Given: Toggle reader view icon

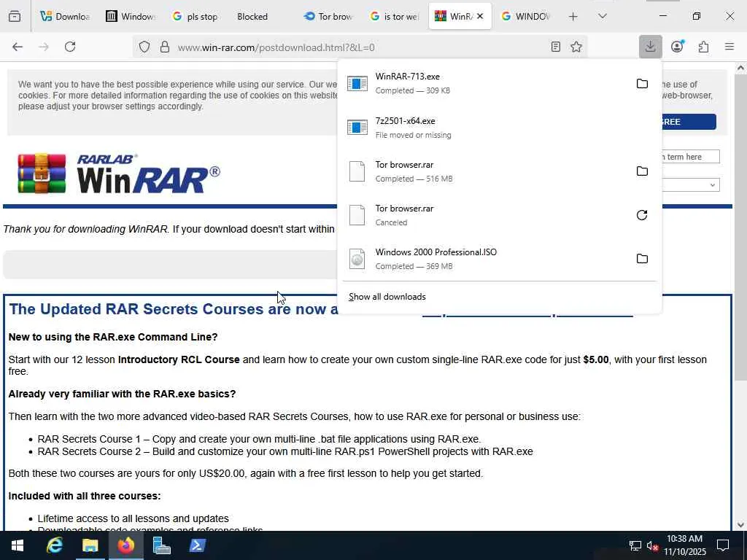Looking at the screenshot, I should pyautogui.click(x=555, y=47).
